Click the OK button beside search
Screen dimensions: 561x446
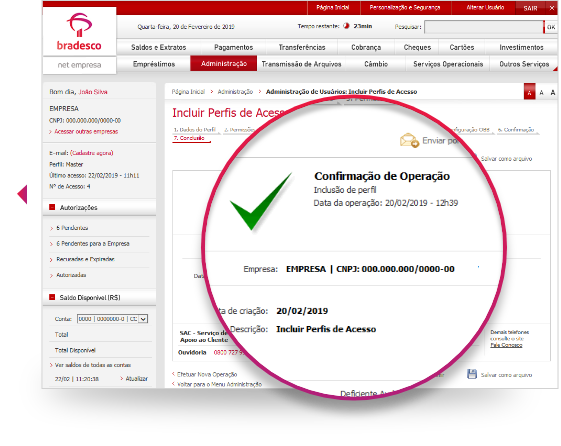coord(551,27)
